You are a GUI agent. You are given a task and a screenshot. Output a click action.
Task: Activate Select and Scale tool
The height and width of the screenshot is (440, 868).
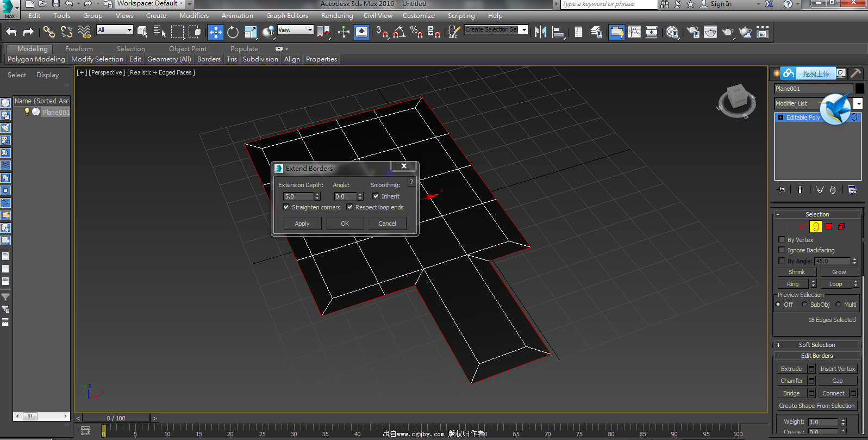[x=251, y=32]
